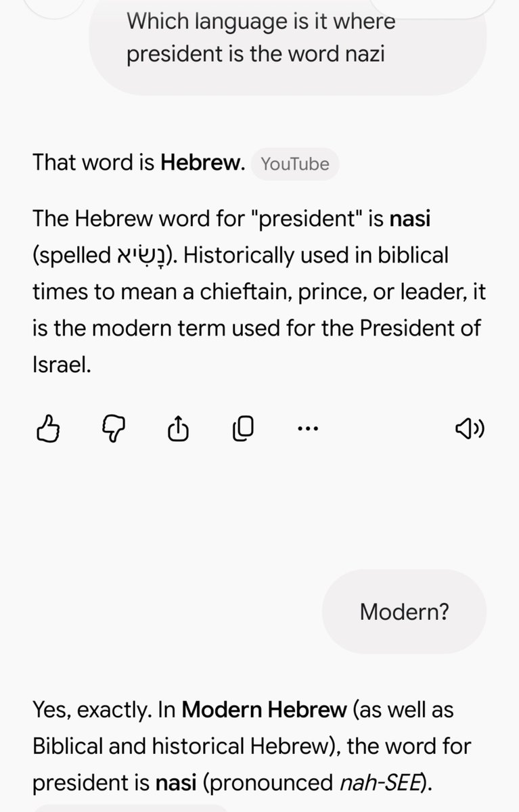Play the response aloud via speaker icon
519x812 pixels.
[469, 428]
